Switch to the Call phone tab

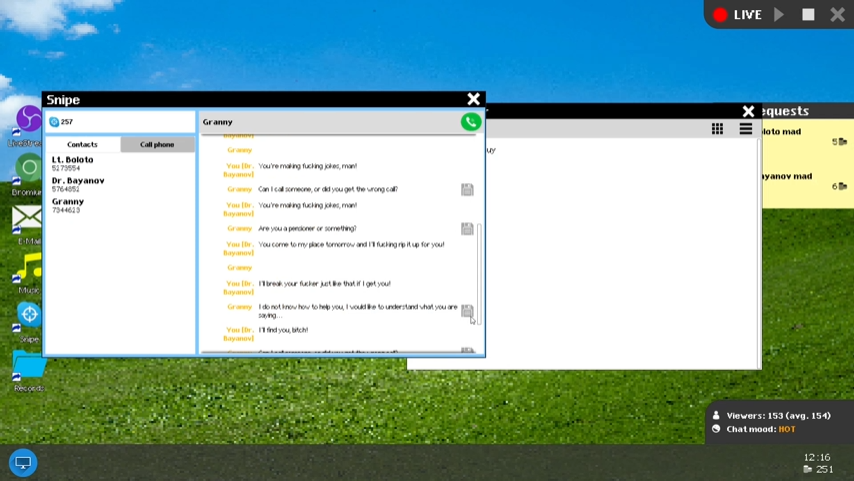point(157,144)
